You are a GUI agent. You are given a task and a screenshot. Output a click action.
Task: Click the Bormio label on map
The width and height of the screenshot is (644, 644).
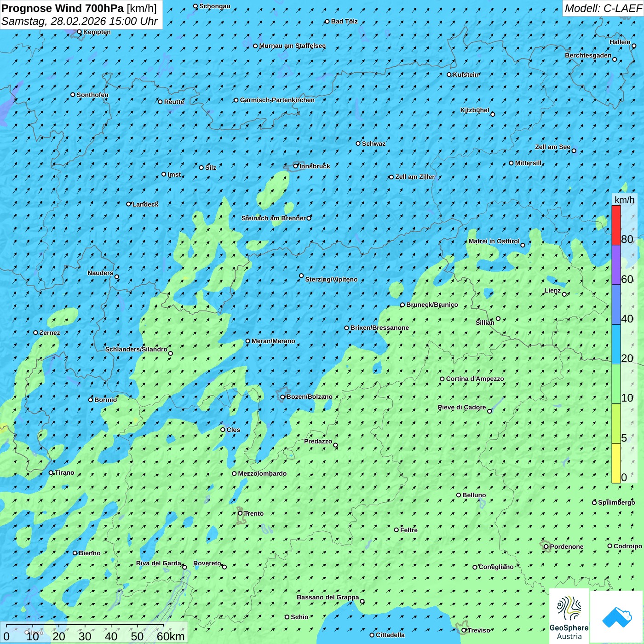pyautogui.click(x=106, y=400)
